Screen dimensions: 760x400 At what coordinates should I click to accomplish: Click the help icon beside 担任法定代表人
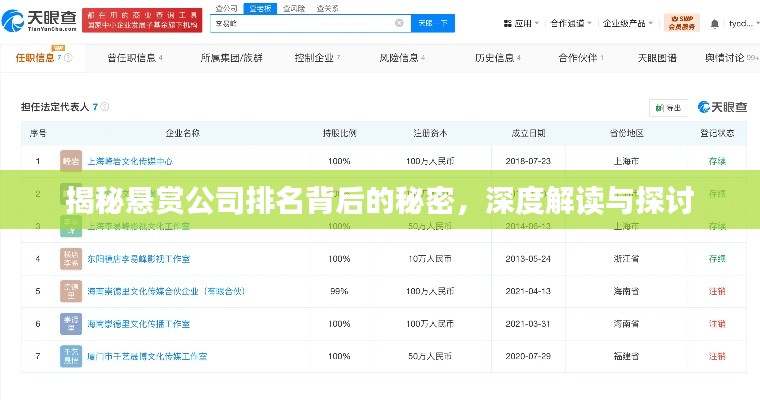pos(105,107)
